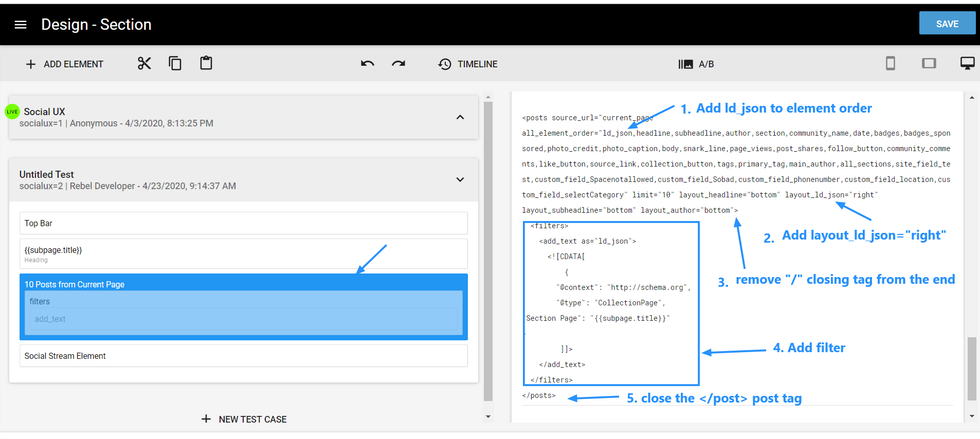The width and height of the screenshot is (980, 439).
Task: Add a new element
Action: [x=64, y=64]
